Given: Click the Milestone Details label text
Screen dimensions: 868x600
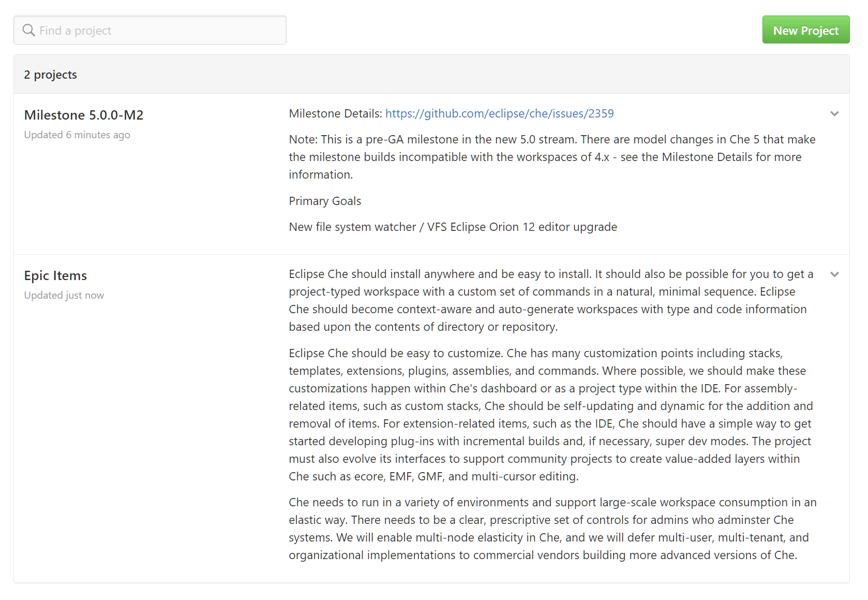Looking at the screenshot, I should 335,113.
